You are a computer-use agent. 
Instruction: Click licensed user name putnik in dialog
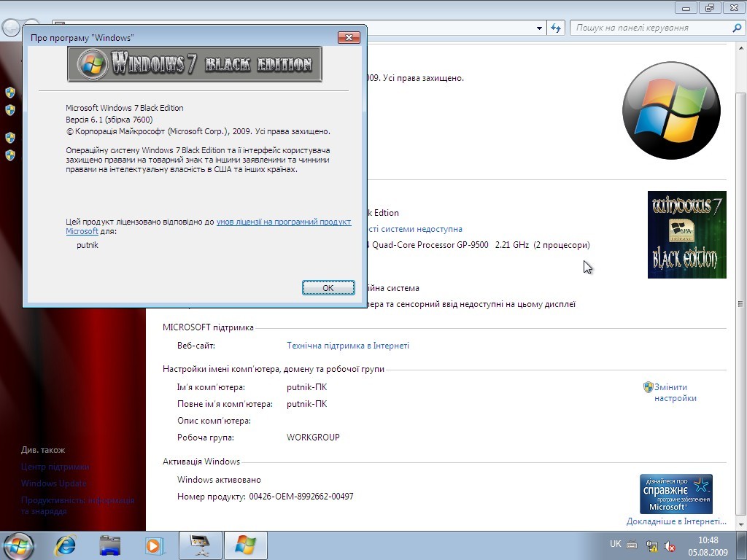point(88,245)
